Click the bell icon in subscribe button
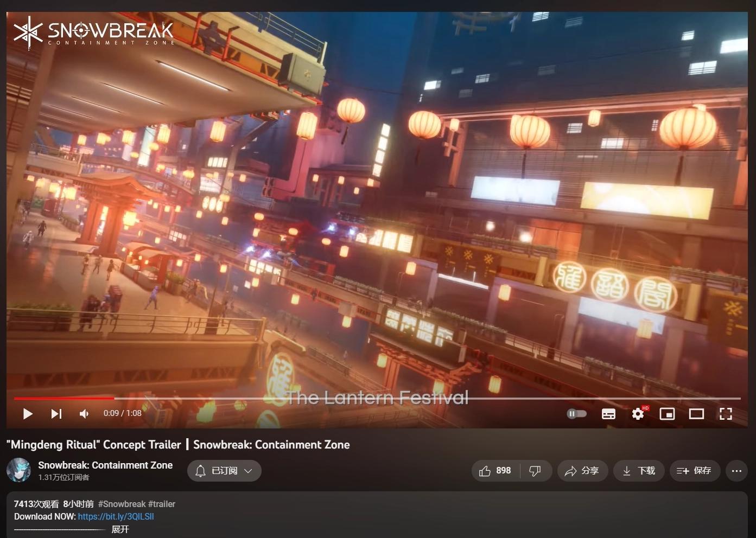The width and height of the screenshot is (756, 538). 200,471
